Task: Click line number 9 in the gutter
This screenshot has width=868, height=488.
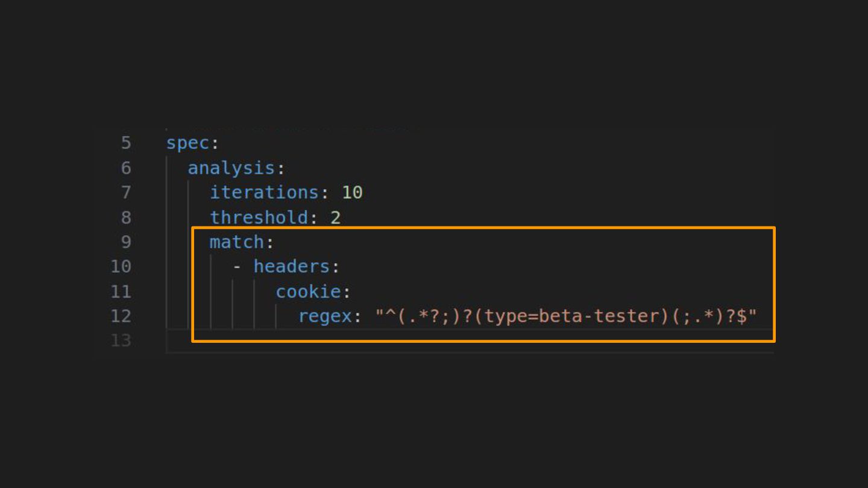Action: click(x=125, y=242)
